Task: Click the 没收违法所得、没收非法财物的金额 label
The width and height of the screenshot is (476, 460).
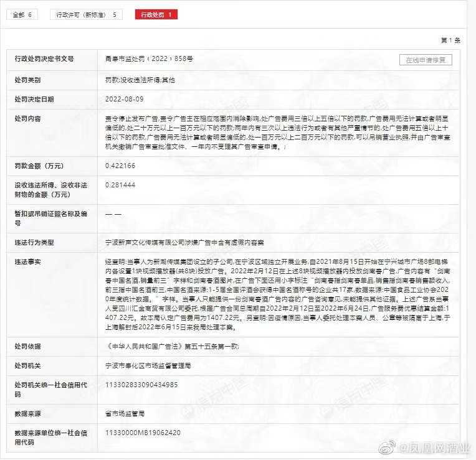Action: [51, 189]
